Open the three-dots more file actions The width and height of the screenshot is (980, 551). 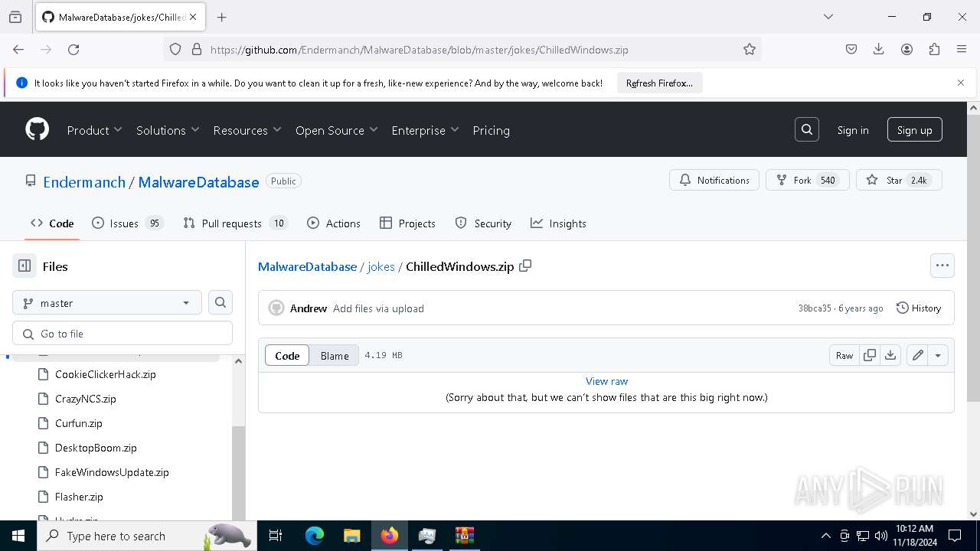click(x=942, y=266)
